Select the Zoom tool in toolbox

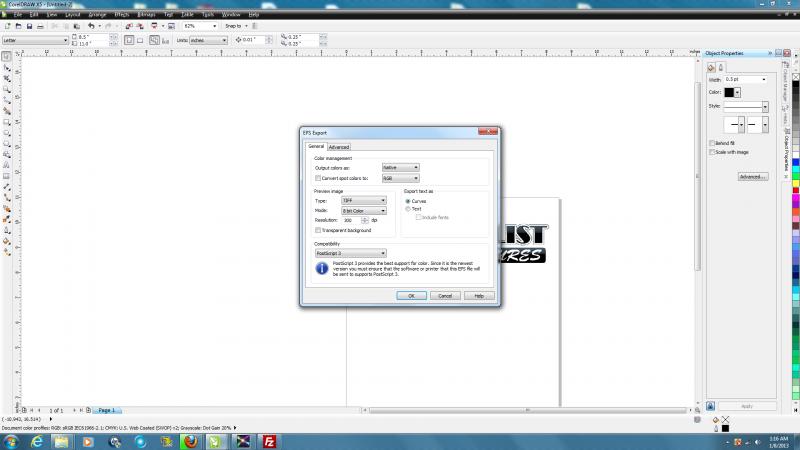(7, 90)
